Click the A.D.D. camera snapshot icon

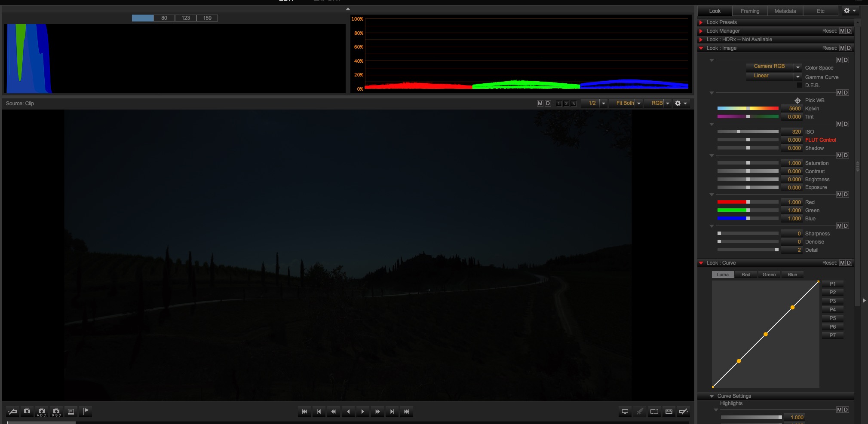(42, 412)
